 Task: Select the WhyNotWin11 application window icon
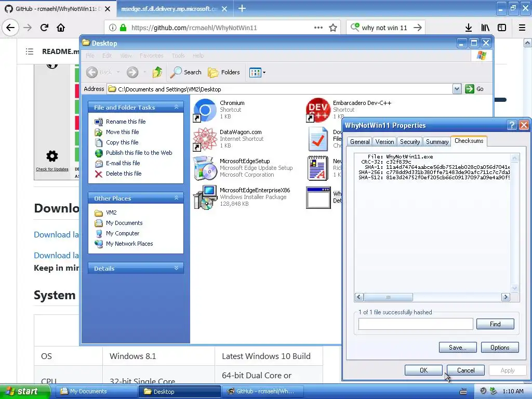[x=318, y=197]
